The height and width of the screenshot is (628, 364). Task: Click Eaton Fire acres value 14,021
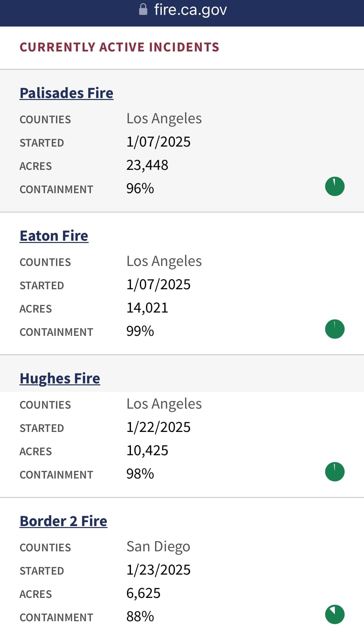(147, 308)
